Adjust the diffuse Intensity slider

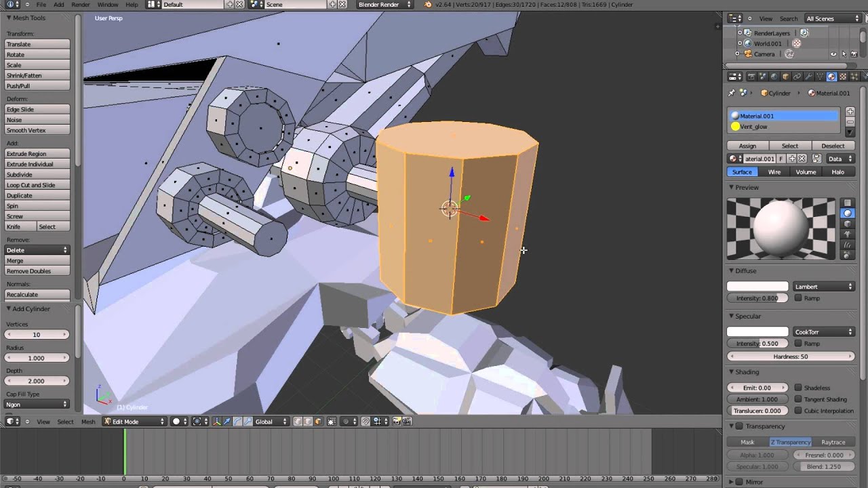coord(757,298)
